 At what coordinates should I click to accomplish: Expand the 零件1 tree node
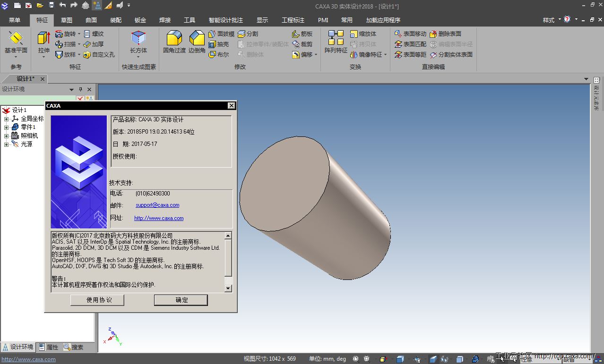click(x=7, y=127)
